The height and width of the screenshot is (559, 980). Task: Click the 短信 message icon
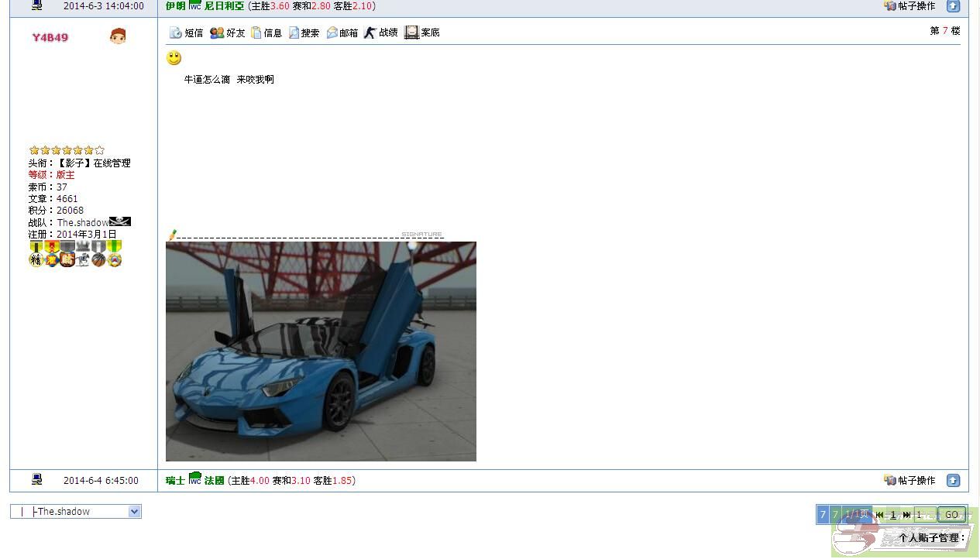point(186,33)
